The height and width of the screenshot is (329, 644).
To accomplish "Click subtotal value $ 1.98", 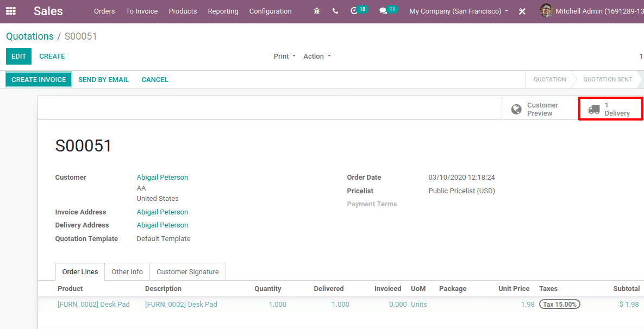I will coord(629,305).
